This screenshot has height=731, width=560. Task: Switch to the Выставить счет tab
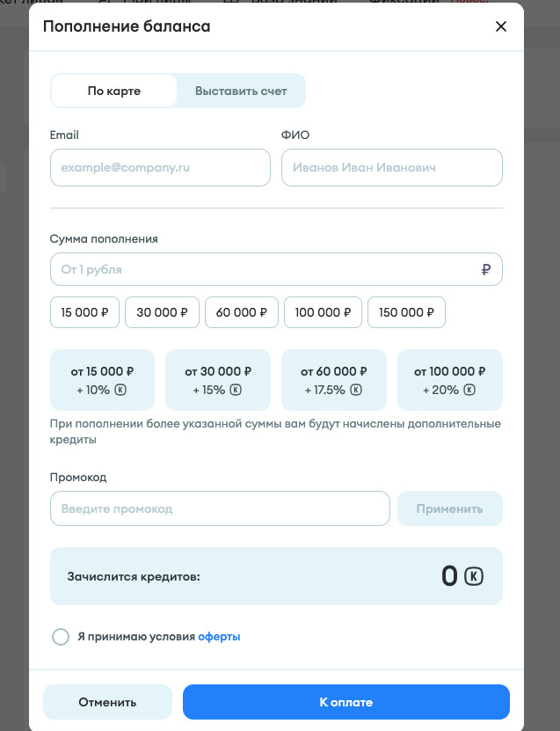coord(241,91)
